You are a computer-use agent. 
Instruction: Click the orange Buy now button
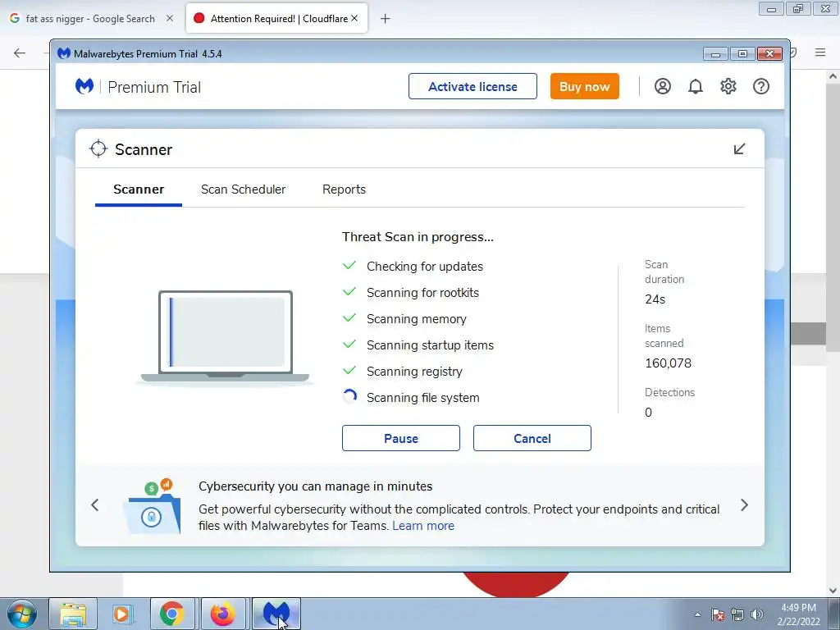[x=584, y=86]
